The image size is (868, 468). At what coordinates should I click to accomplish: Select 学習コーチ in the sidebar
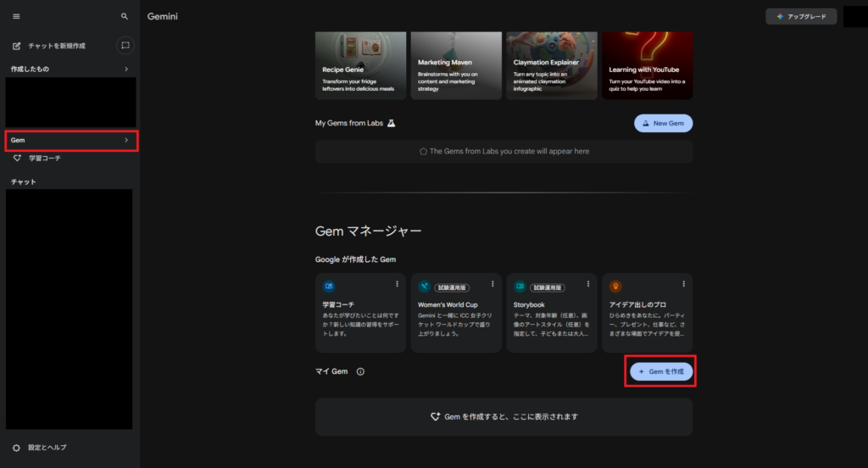point(44,159)
